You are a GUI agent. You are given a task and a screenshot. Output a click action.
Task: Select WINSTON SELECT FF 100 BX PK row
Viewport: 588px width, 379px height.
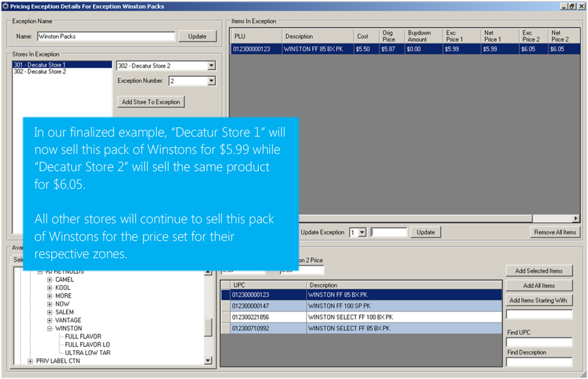point(361,317)
